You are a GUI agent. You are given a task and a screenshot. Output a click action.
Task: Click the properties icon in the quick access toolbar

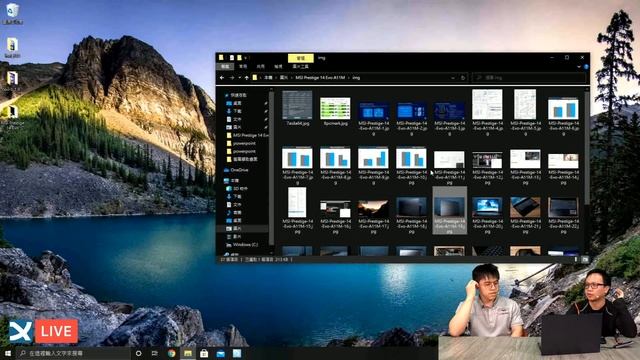click(x=231, y=58)
